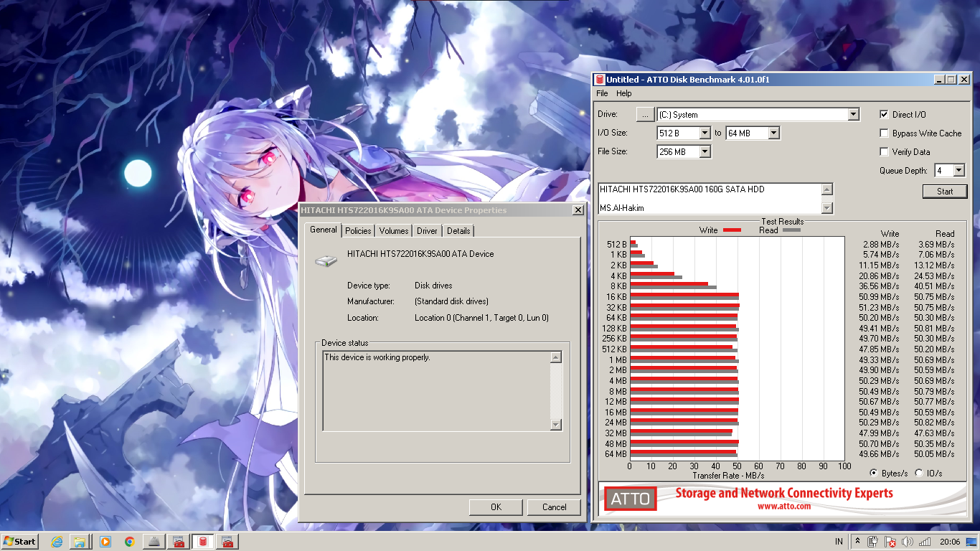Click Cancel in Device Properties dialog
The width and height of the screenshot is (980, 551).
(x=554, y=507)
